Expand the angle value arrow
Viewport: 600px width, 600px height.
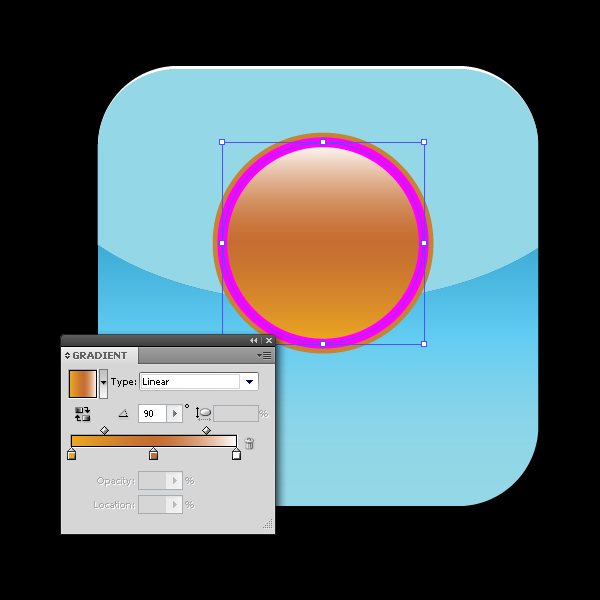tap(174, 414)
